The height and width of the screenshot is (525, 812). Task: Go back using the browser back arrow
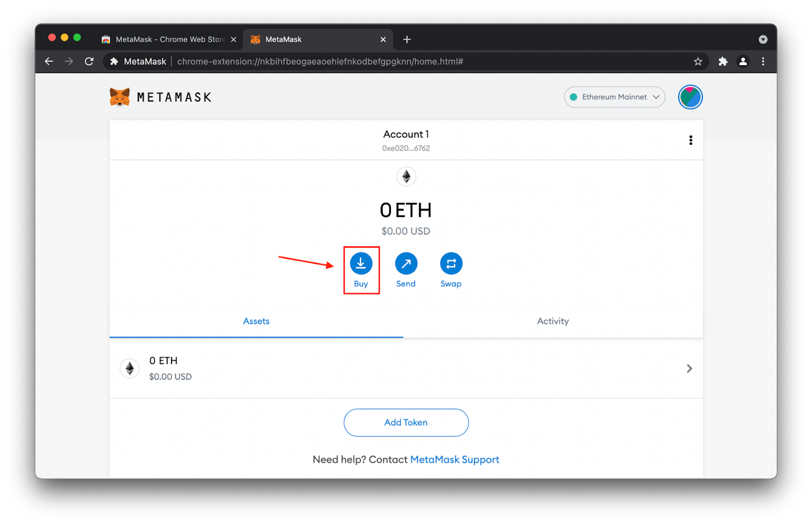49,61
